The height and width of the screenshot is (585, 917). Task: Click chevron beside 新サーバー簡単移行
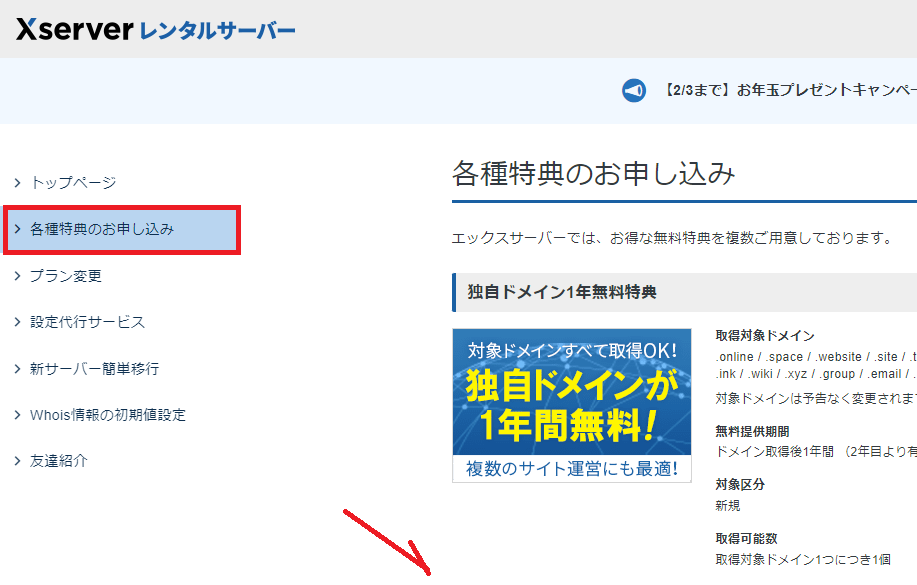(x=17, y=369)
